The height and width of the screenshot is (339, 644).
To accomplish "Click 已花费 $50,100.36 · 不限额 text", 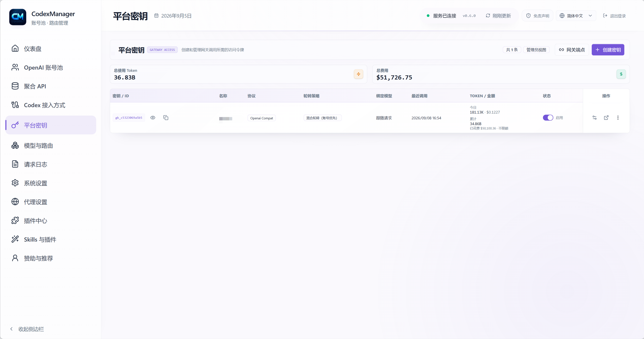I will tap(489, 128).
